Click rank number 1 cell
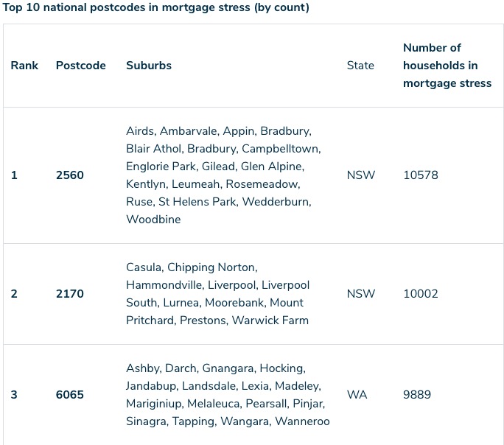Viewport: 504px width, 445px height. pyautogui.click(x=14, y=175)
